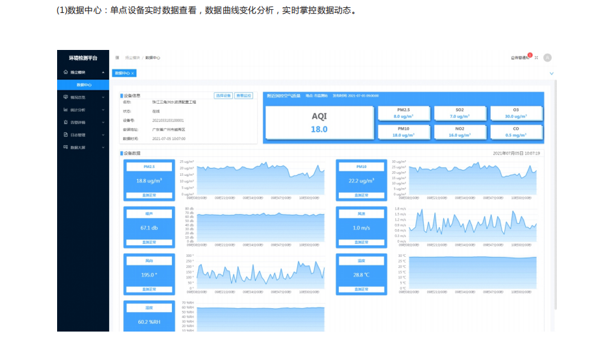Expand the 日志管理 menu chevron

103,135
